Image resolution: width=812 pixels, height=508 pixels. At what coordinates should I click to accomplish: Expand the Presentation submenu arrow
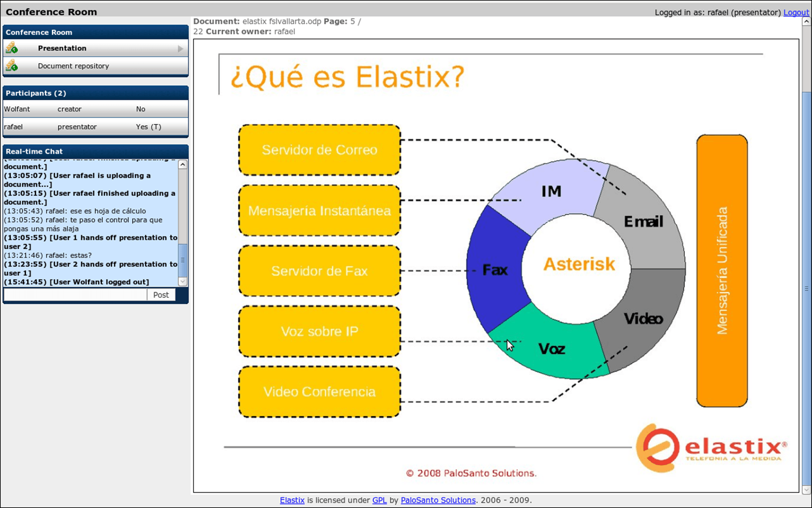click(180, 49)
